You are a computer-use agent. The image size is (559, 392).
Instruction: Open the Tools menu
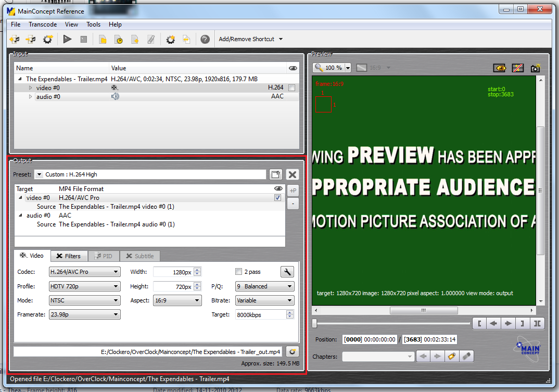(x=93, y=24)
